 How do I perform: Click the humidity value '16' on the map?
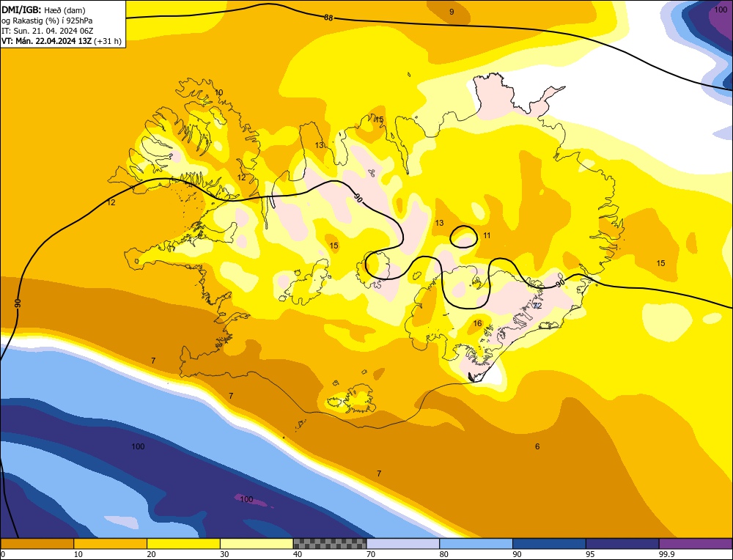coord(477,323)
